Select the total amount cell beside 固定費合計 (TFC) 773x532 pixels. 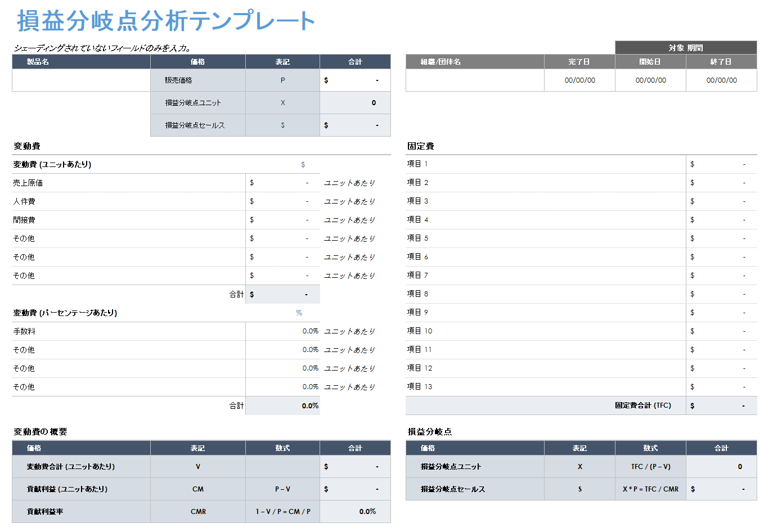tap(721, 405)
